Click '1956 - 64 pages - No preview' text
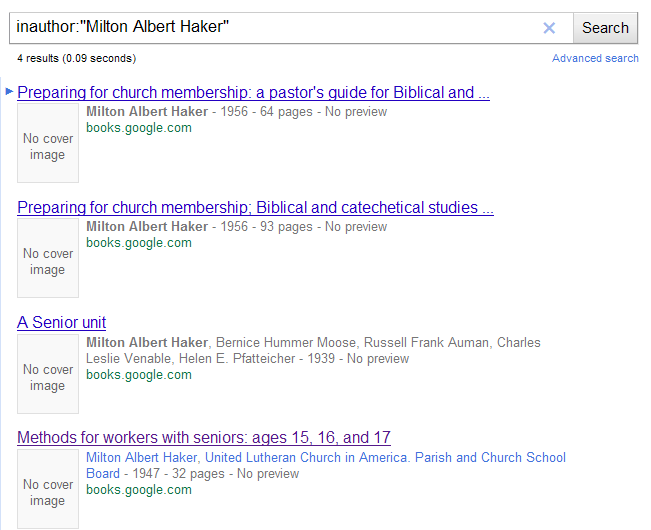 tap(303, 112)
